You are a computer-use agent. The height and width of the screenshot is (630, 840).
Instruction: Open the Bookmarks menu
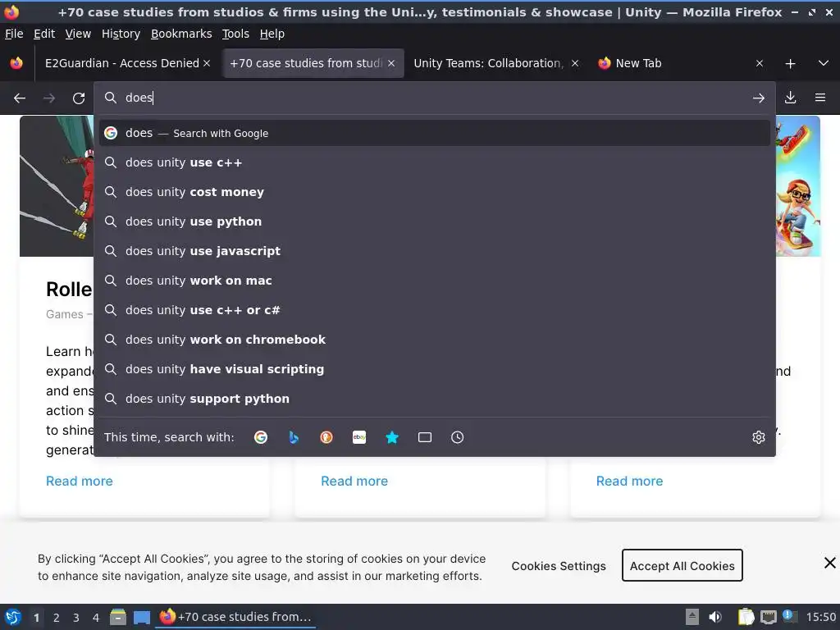[181, 34]
